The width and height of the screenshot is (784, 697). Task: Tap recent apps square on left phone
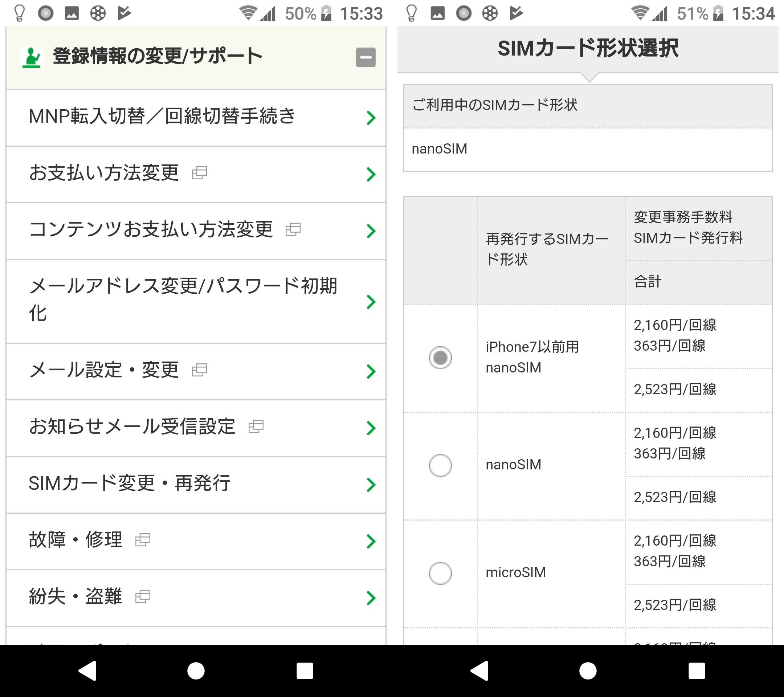click(305, 671)
